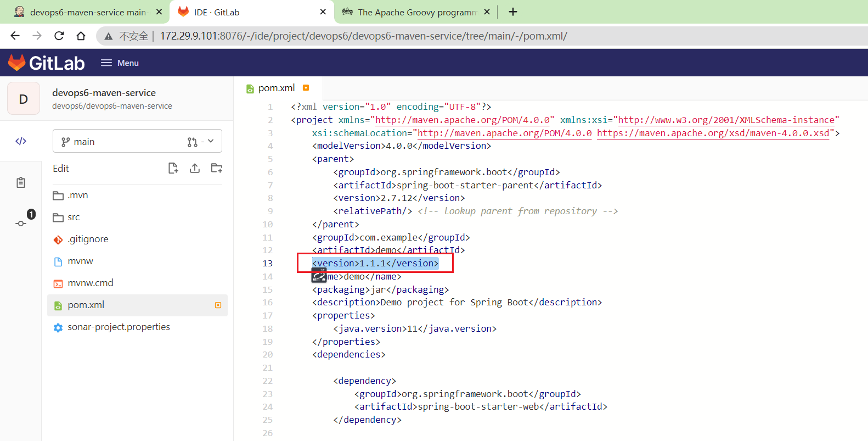The height and width of the screenshot is (441, 868).
Task: Click line number 13 in the gutter
Action: tap(267, 263)
